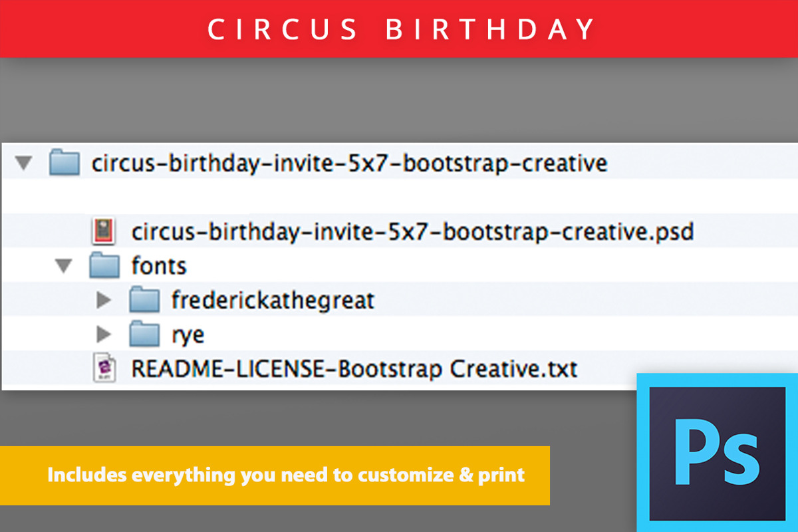The width and height of the screenshot is (798, 532).
Task: Select the root folder name circus-birthday-invite-5x7-bootstrap-creative
Action: tap(349, 163)
